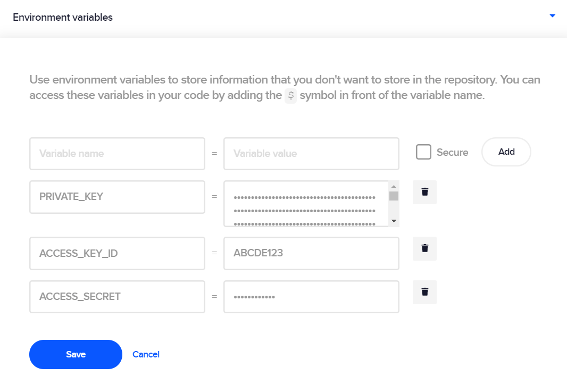Enable the Secure checkbox
The height and width of the screenshot is (392, 567).
[423, 152]
